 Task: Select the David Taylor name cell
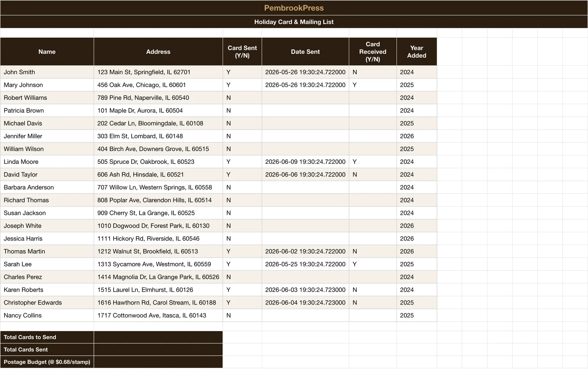click(x=47, y=174)
